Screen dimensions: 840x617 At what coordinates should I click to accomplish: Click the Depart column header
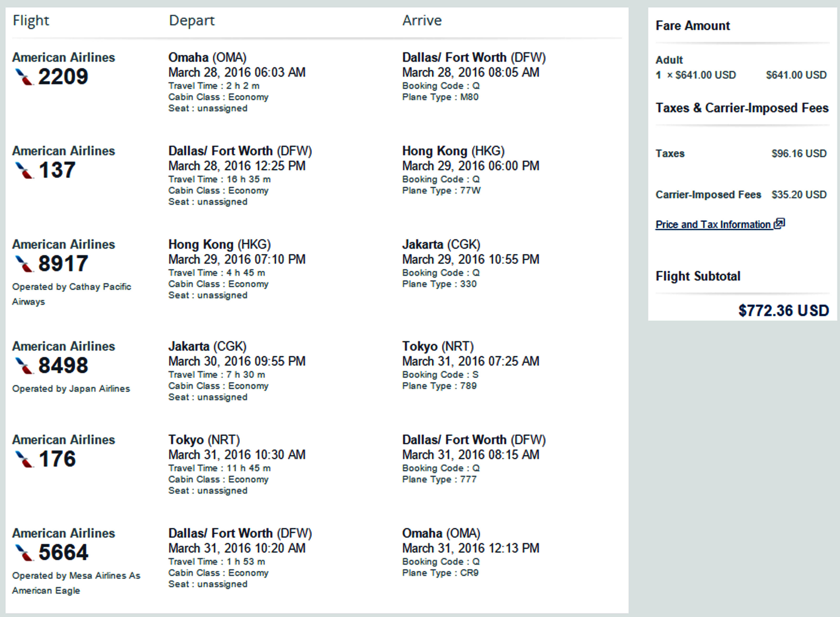point(192,20)
